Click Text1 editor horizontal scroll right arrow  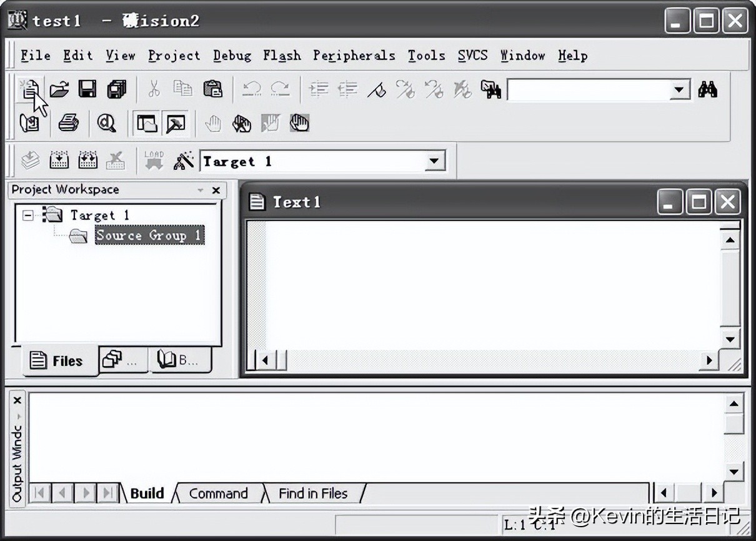pos(709,360)
